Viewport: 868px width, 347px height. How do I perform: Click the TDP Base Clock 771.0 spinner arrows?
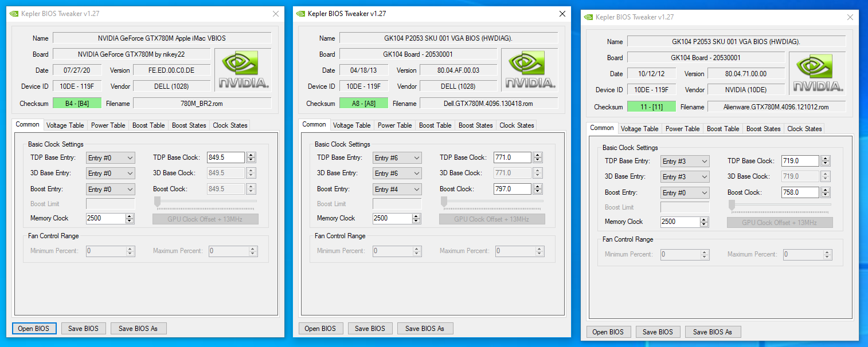538,157
